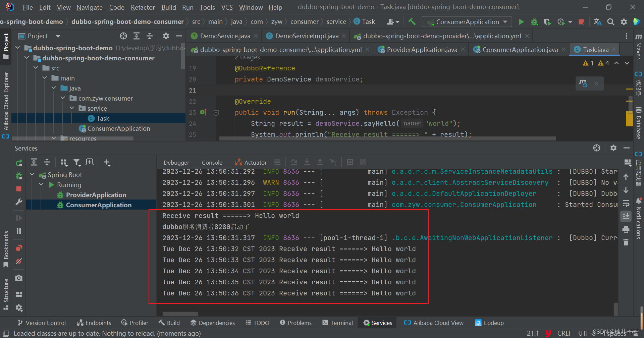Collapse the src folder node

36,68
